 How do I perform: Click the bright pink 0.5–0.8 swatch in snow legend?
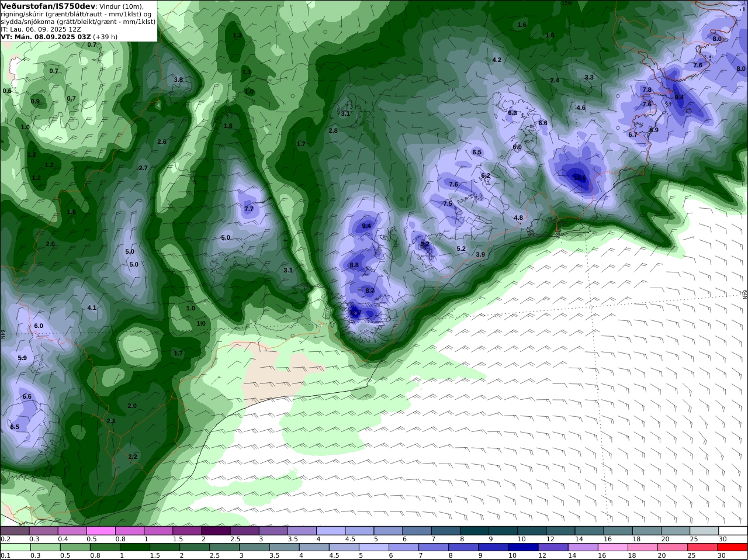pos(101,531)
